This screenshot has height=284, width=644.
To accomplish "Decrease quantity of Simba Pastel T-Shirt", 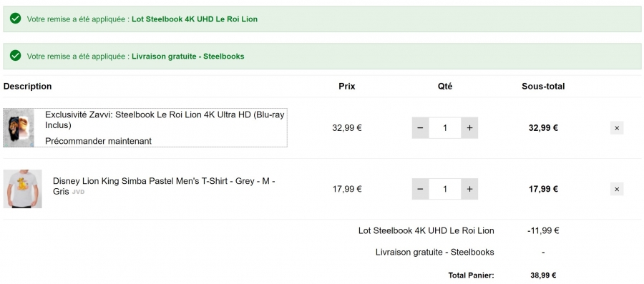I will point(420,189).
